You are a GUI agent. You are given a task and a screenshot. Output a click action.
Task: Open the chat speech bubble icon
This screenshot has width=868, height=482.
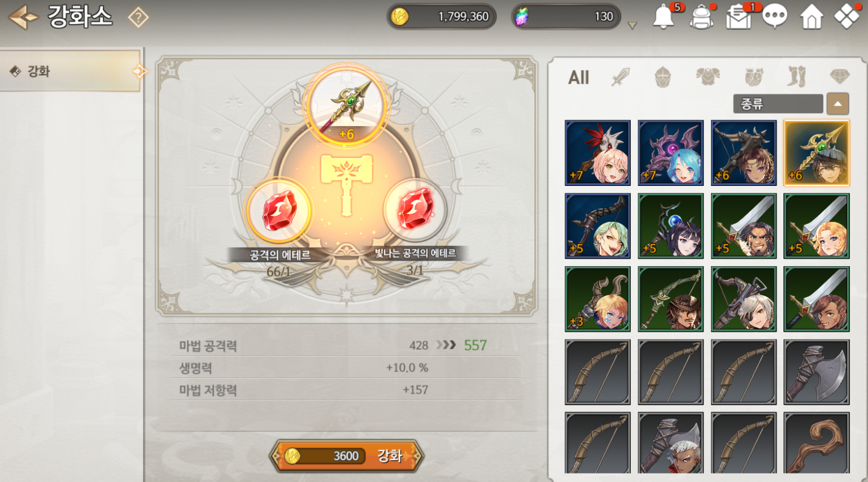[775, 17]
